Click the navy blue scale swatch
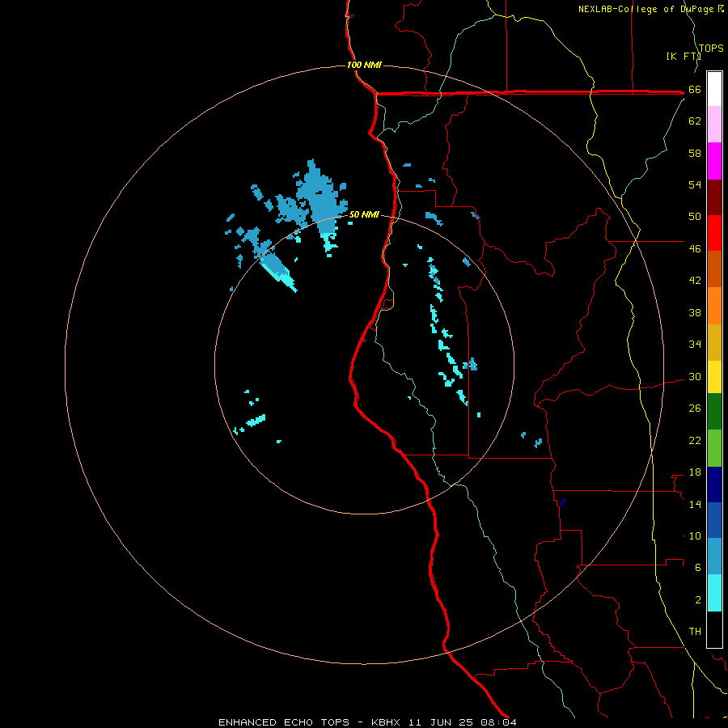The height and width of the screenshot is (728, 728). click(x=714, y=485)
